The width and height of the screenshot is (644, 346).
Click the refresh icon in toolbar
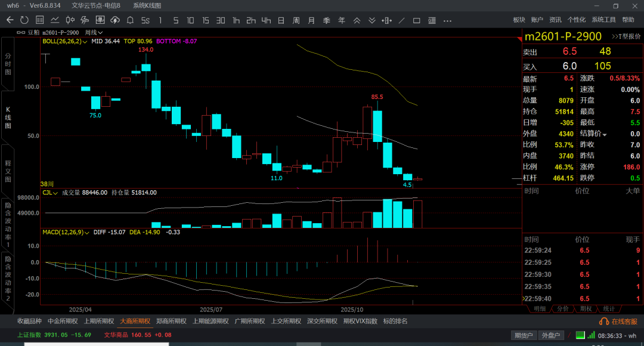(x=24, y=20)
